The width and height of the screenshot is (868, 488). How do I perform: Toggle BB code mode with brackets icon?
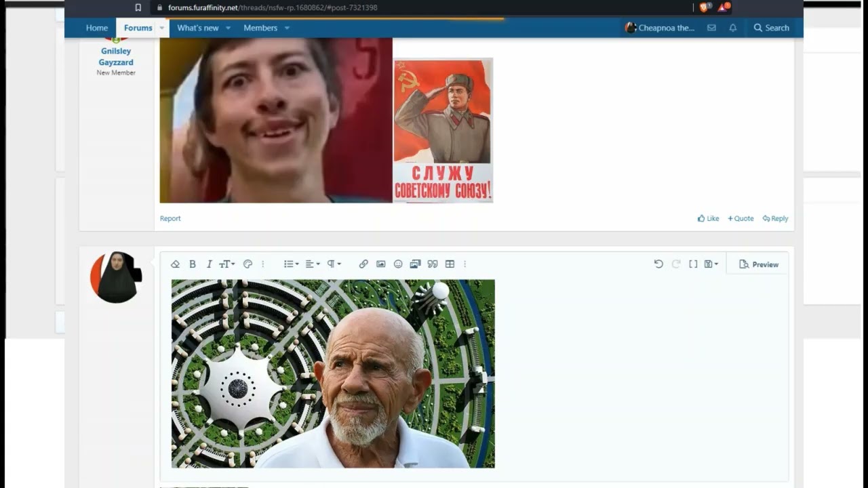693,264
